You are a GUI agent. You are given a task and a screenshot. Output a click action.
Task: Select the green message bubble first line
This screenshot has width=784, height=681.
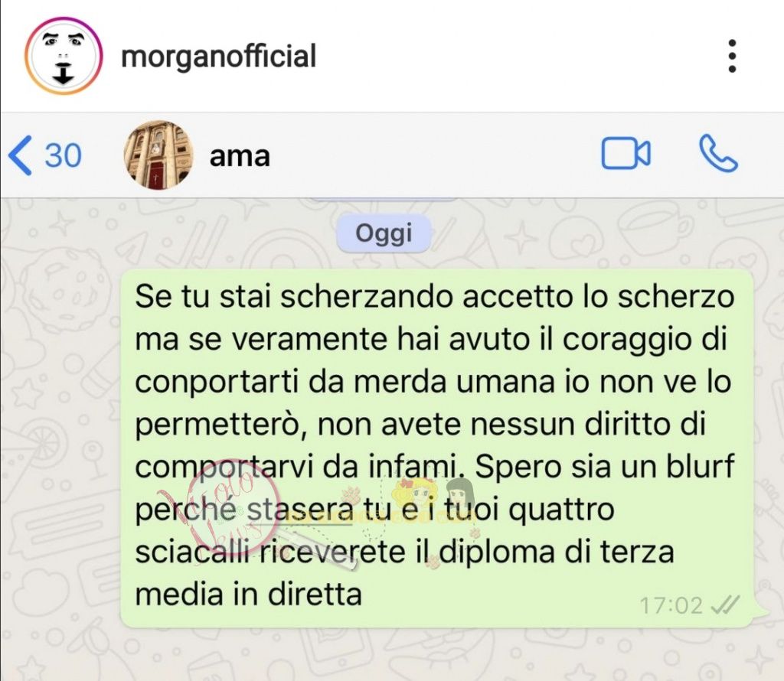point(435,296)
